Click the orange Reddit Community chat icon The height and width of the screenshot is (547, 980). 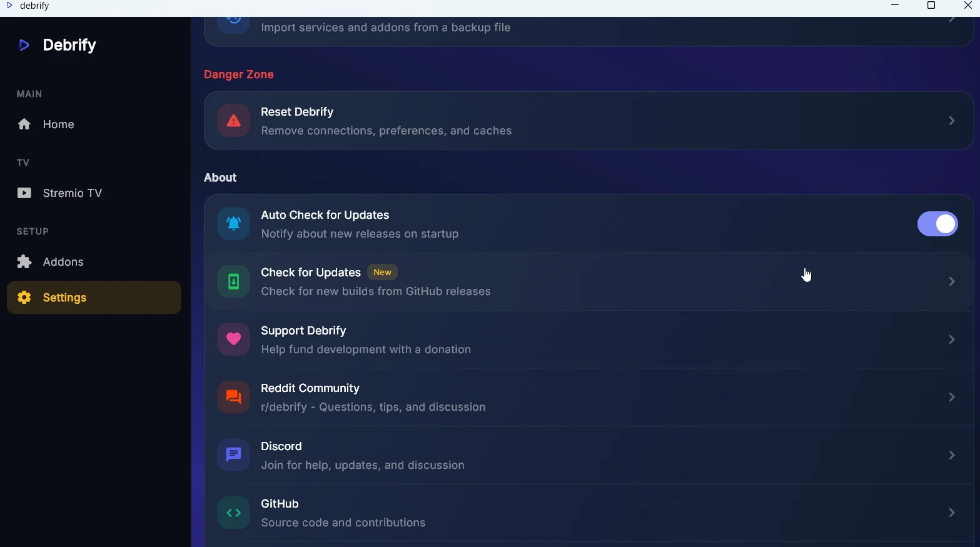(x=233, y=398)
